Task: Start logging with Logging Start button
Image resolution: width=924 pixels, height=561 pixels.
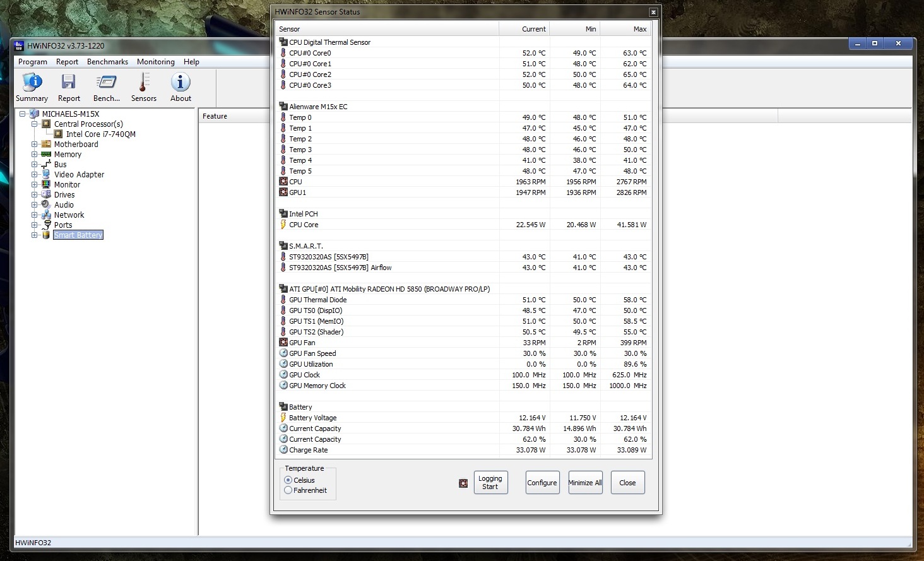Action: tap(490, 483)
